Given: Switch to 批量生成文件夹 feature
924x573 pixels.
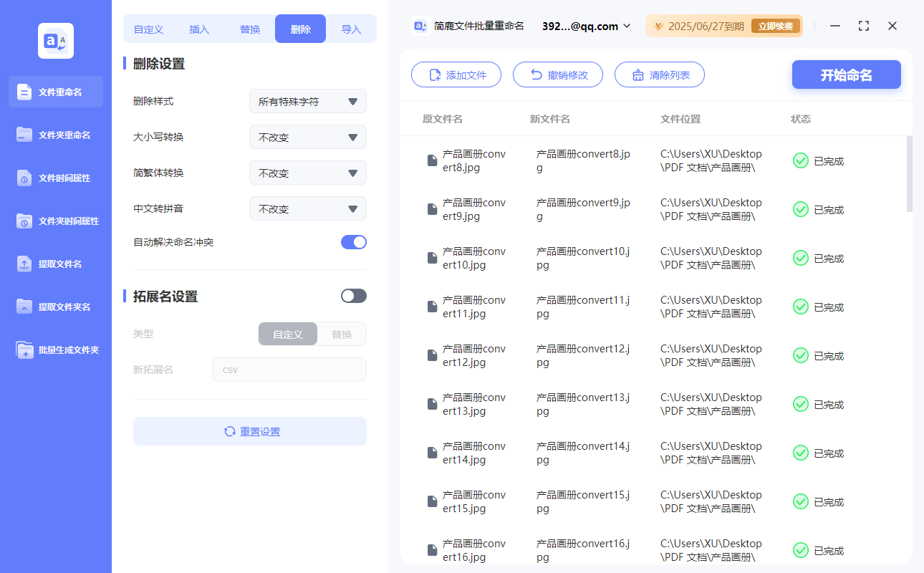Looking at the screenshot, I should click(x=55, y=350).
